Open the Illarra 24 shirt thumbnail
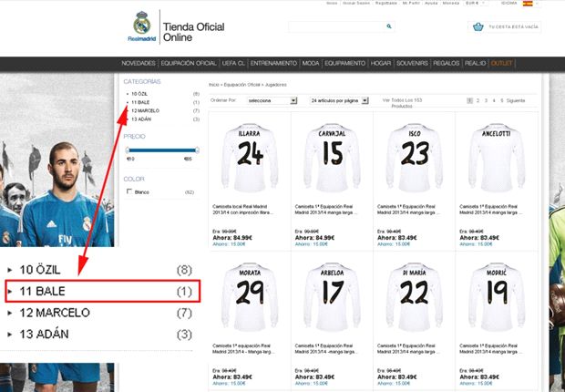Image resolution: width=565 pixels, height=392 pixels. point(250,159)
